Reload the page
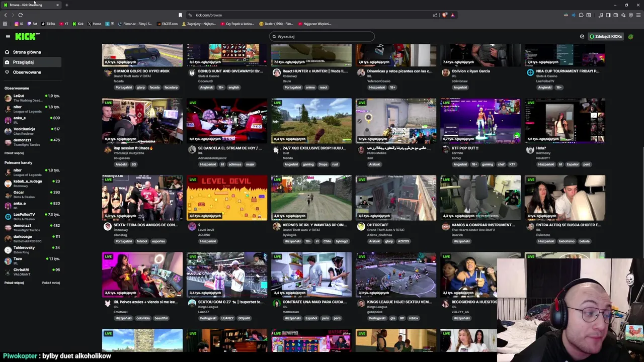This screenshot has height=362, width=644. (21, 15)
